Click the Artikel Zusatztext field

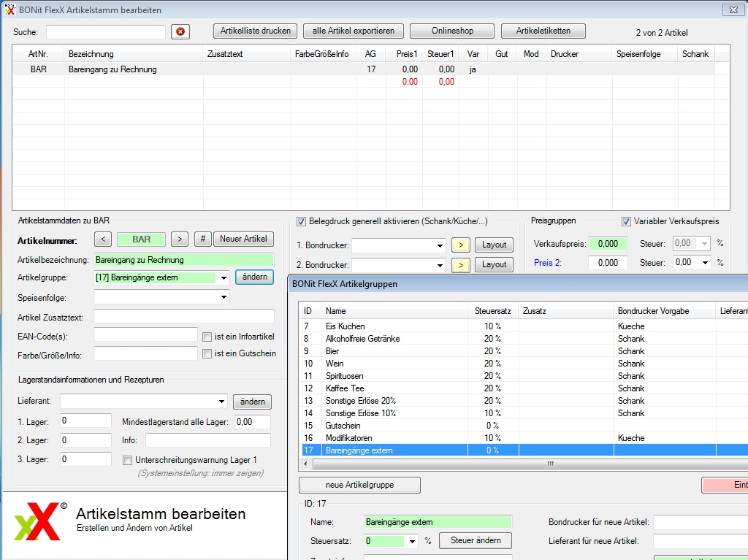184,317
